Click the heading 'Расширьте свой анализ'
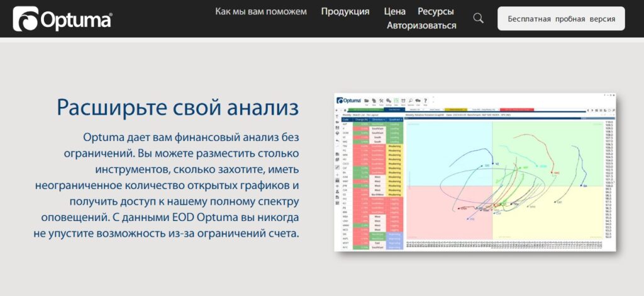The width and height of the screenshot is (644, 296). coord(178,107)
